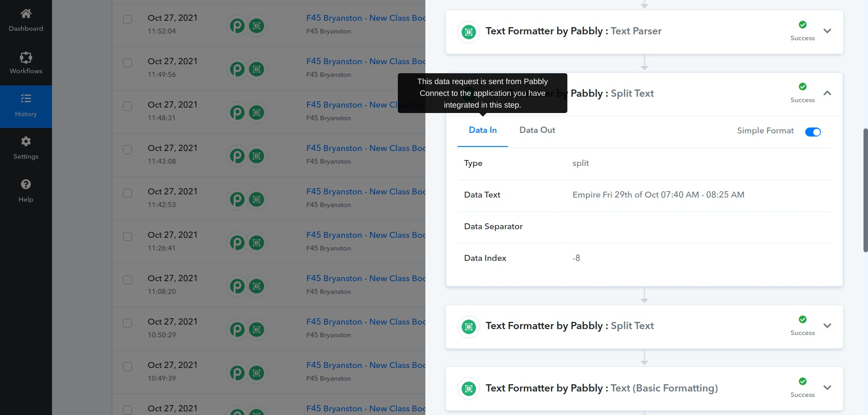Viewport: 868px width, 415px height.
Task: Open workflow link in 11:26:41 row
Action: click(x=366, y=235)
